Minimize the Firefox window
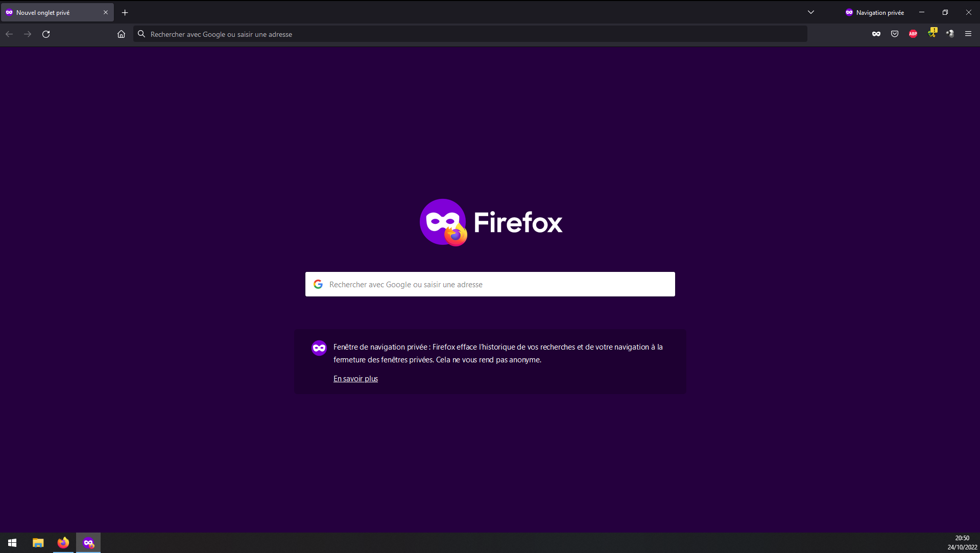The height and width of the screenshot is (553, 980). pos(922,12)
